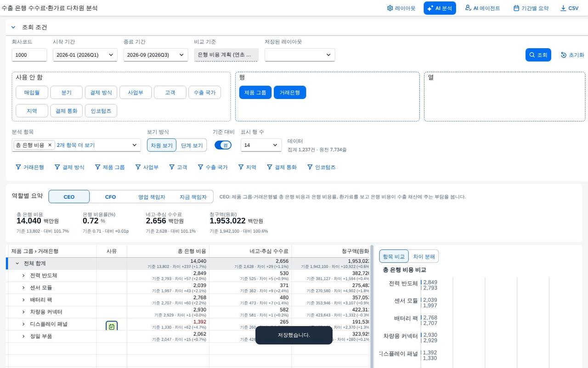Click the 매입월 dimension chip
The width and height of the screenshot is (588, 368).
click(x=32, y=92)
